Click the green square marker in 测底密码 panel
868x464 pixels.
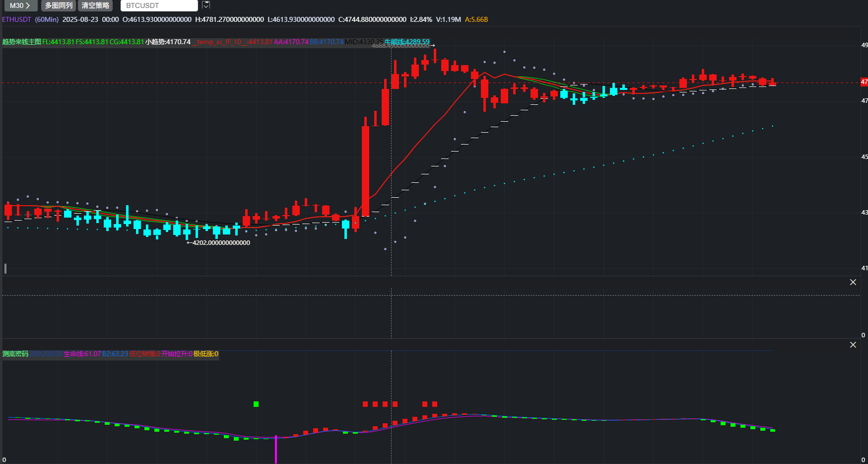pos(256,404)
